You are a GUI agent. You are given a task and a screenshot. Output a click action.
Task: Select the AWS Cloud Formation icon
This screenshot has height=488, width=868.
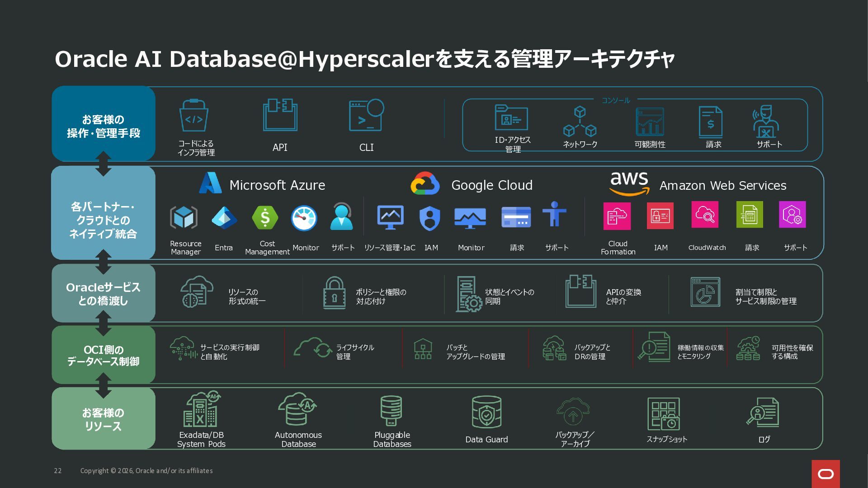point(617,216)
